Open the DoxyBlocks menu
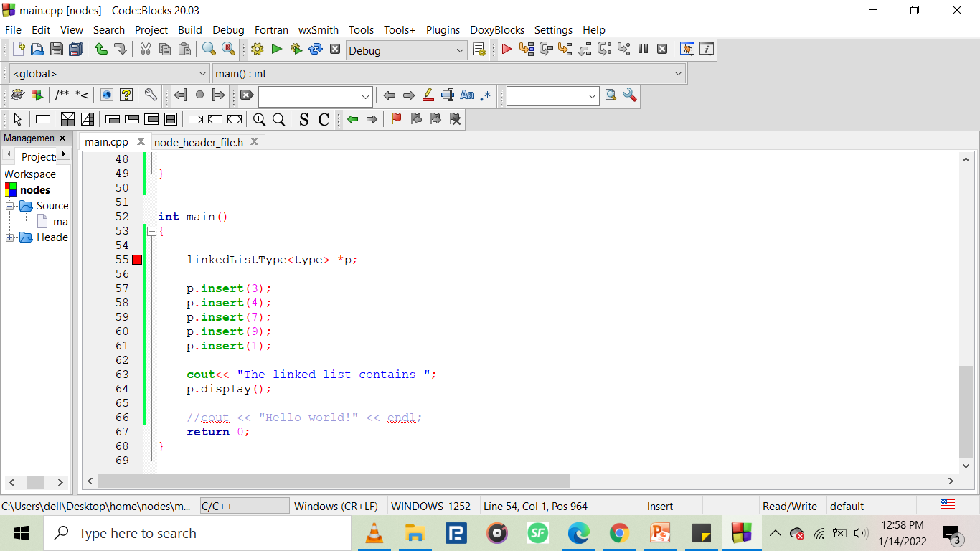980x551 pixels. [x=496, y=30]
